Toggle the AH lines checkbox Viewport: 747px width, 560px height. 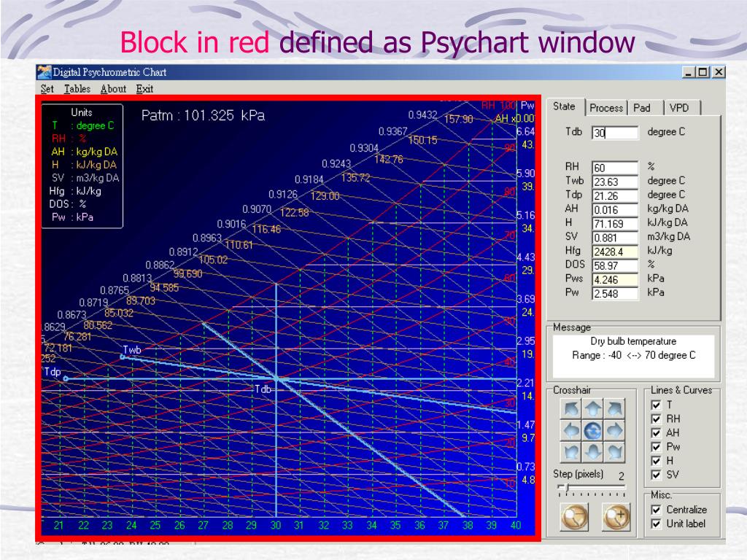pyautogui.click(x=656, y=433)
